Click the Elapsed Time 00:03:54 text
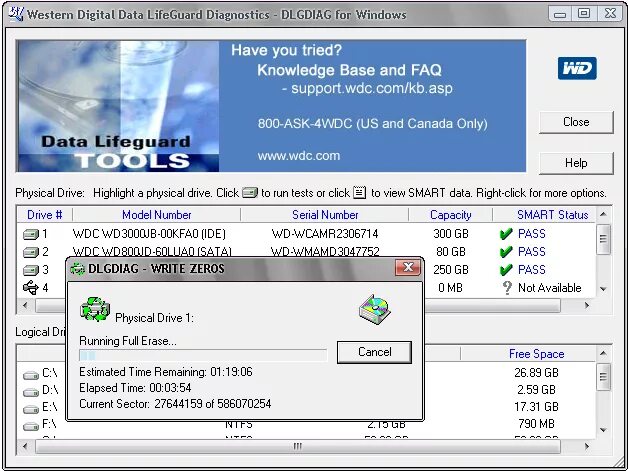The height and width of the screenshot is (471, 628). pos(135,388)
